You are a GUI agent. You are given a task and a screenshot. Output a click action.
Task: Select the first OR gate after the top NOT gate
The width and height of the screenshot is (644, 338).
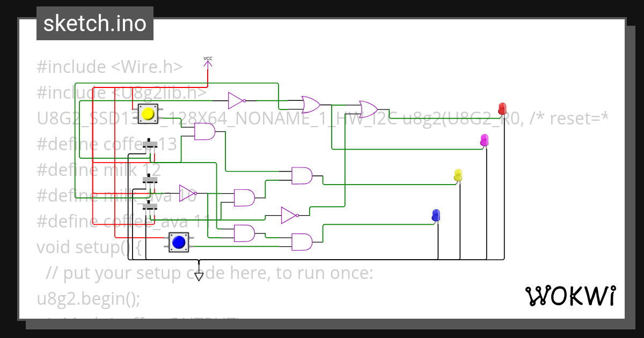tap(311, 105)
